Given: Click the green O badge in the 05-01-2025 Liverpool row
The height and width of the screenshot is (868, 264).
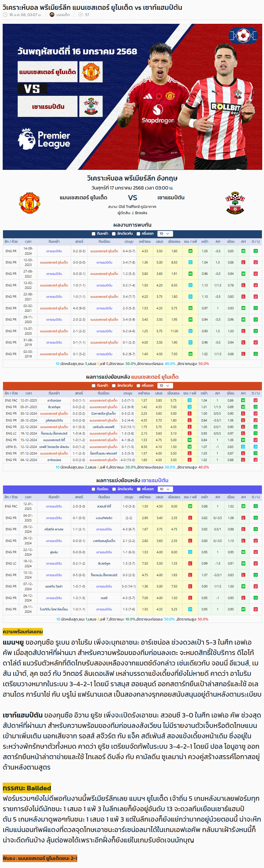Looking at the screenshot, I should point(256,407).
